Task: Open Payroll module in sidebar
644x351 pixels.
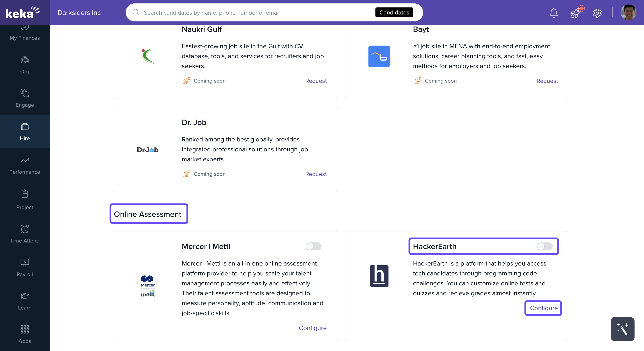Action: (25, 268)
